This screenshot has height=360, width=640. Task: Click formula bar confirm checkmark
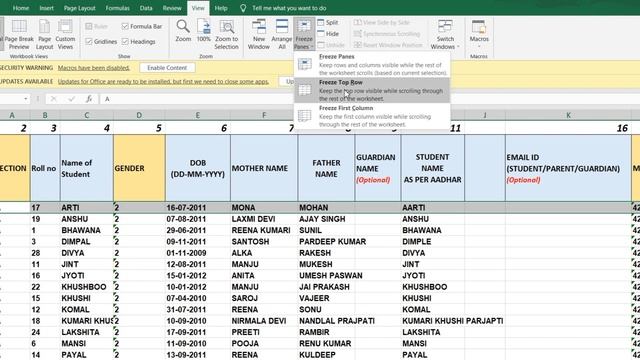coord(71,99)
